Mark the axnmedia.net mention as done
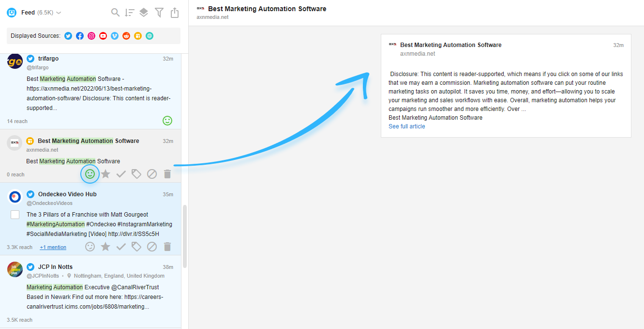644x329 pixels. (x=121, y=174)
